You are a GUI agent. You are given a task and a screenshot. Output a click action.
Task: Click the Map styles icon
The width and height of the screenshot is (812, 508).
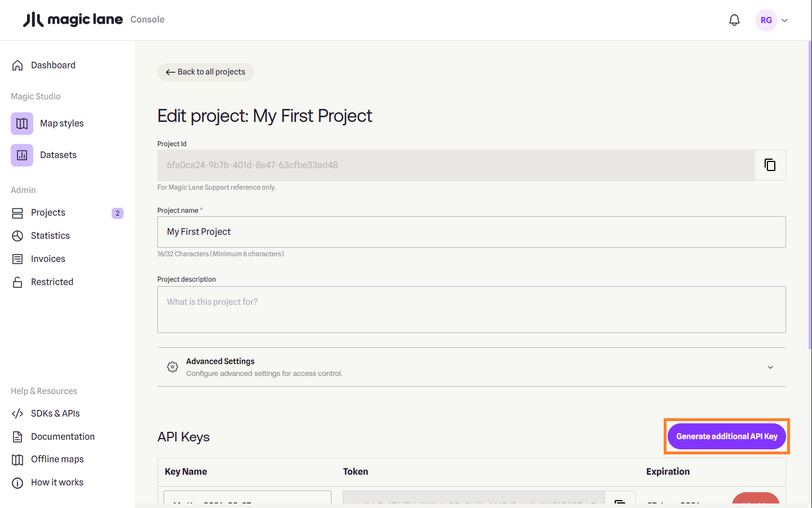[x=22, y=124]
